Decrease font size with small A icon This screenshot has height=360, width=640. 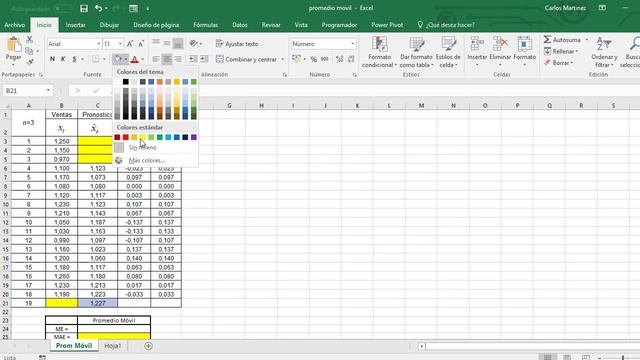pyautogui.click(x=141, y=44)
